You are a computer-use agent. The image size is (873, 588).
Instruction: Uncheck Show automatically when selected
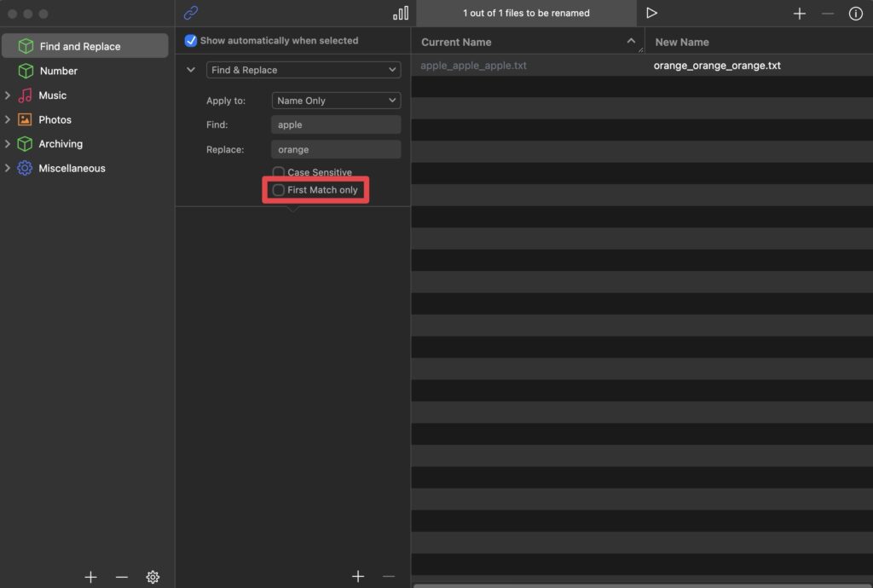click(x=191, y=41)
